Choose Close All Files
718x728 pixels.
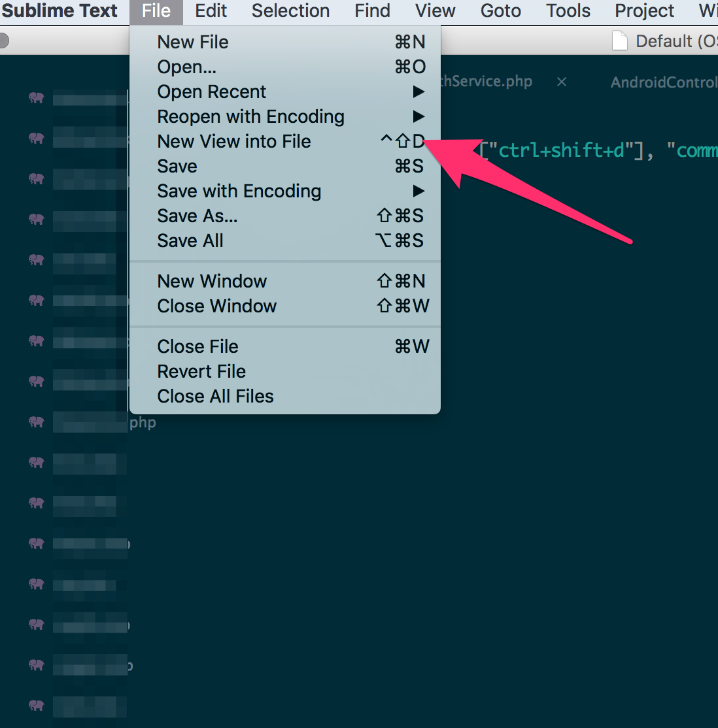(x=285, y=397)
